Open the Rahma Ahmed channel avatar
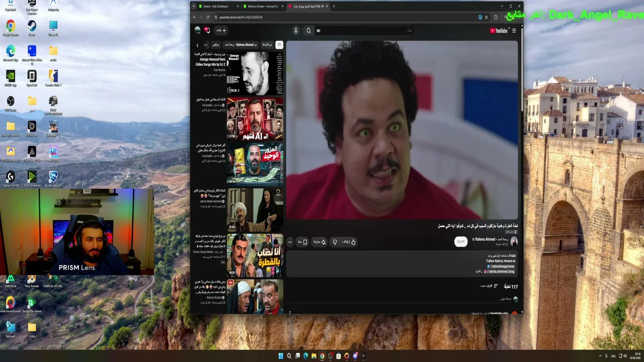Viewport: 644px width, 362px height. click(x=514, y=241)
